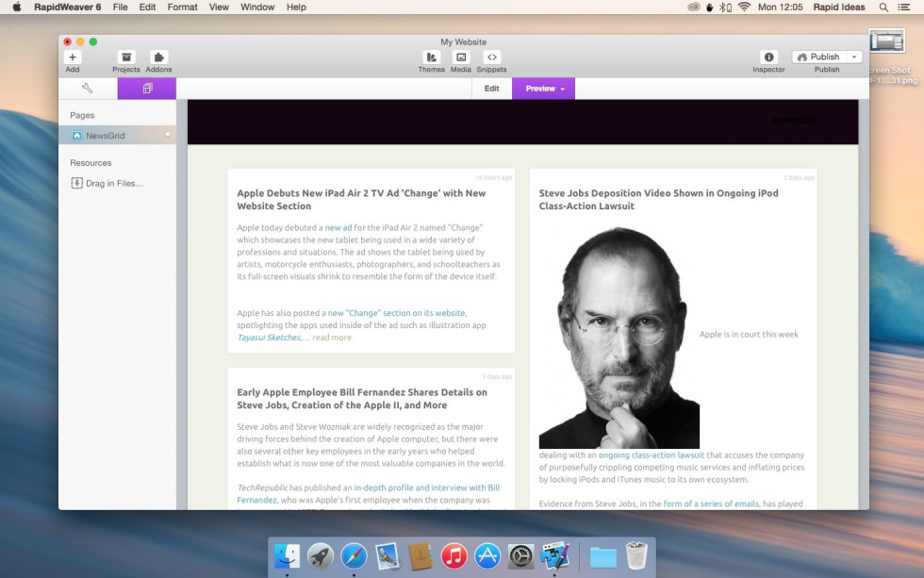Viewport: 924px width, 578px height.
Task: Open the Snippets code icon
Action: click(491, 58)
